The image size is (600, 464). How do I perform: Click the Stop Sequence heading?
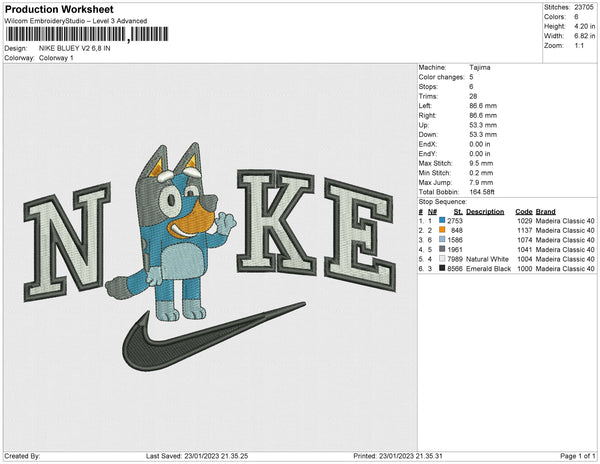tap(443, 202)
